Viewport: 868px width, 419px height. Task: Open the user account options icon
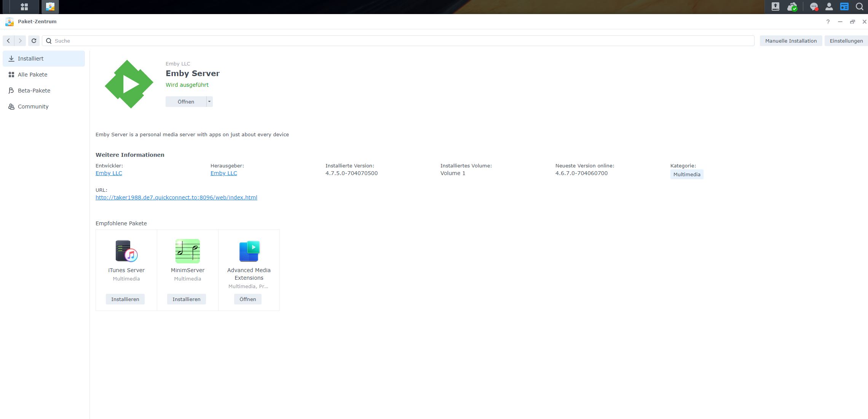pos(829,6)
